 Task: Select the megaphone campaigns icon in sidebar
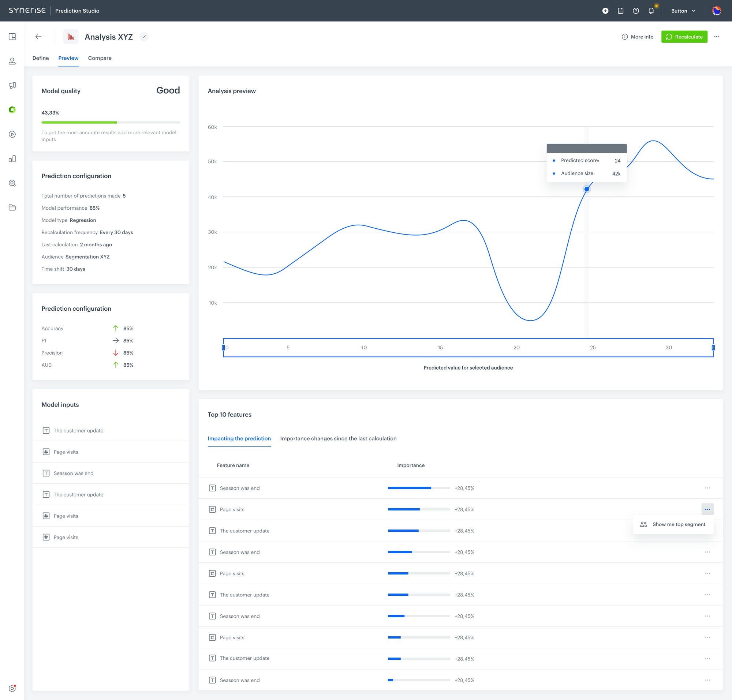(12, 85)
